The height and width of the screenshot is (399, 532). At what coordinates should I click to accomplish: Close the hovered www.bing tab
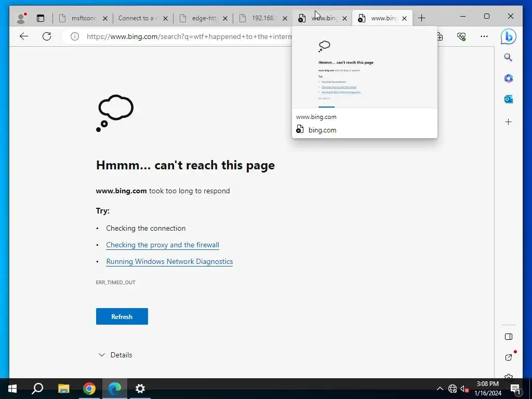point(345,19)
